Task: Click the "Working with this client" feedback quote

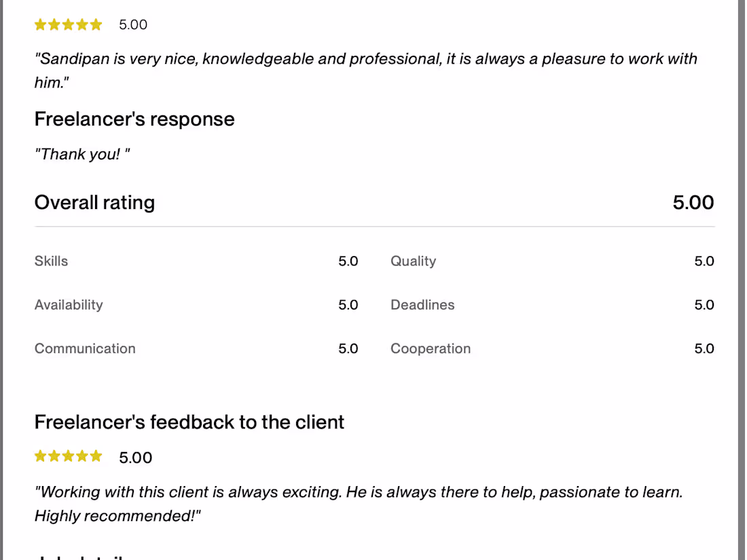Action: [x=358, y=504]
